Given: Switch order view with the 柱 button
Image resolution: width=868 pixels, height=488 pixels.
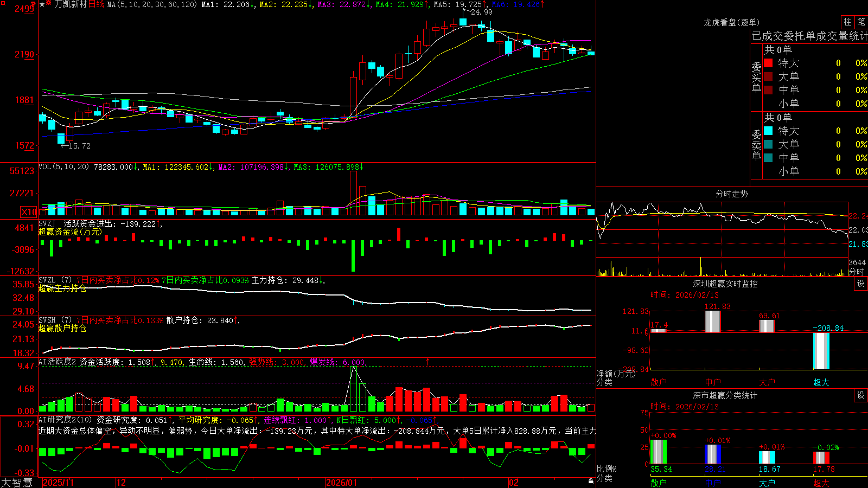Looking at the screenshot, I should point(847,22).
